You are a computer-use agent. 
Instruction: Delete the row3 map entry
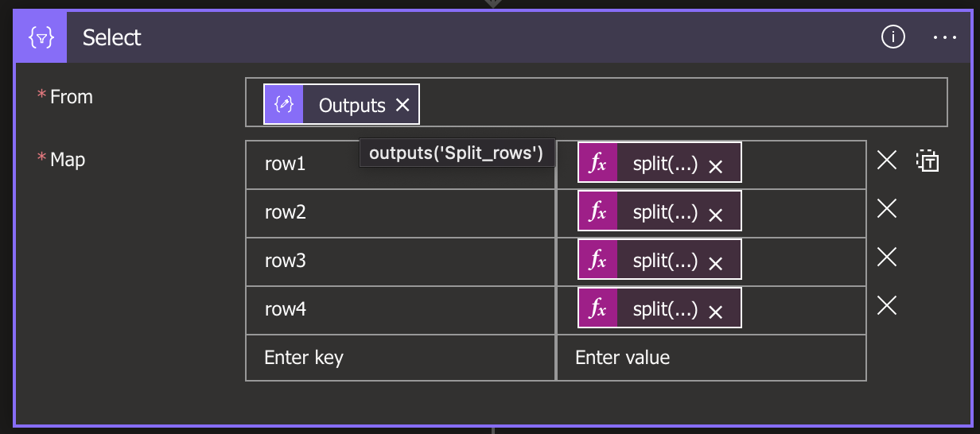pos(887,258)
